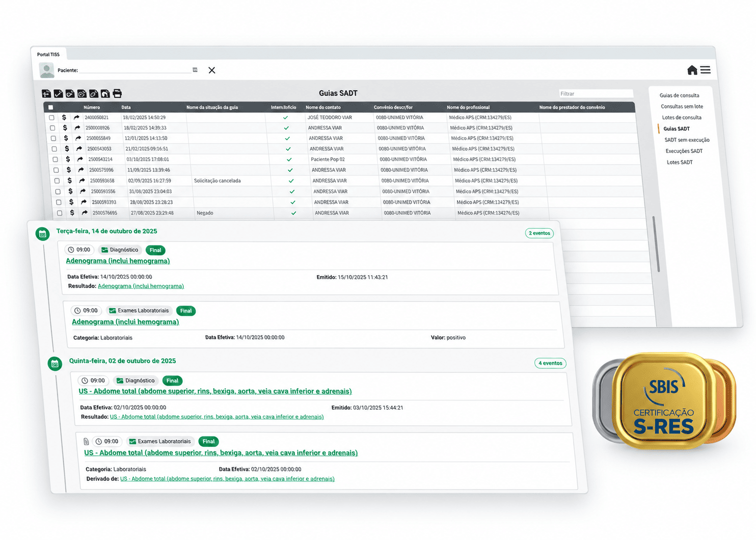The width and height of the screenshot is (756, 540).
Task: Switch to the Portal TISS tab
Action: (48, 55)
